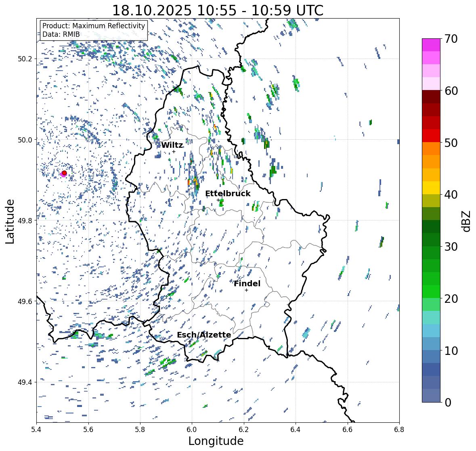Click the 'Product: Maximum Reflectivity' legend text
Screen dimensions: 476x451
(94, 26)
